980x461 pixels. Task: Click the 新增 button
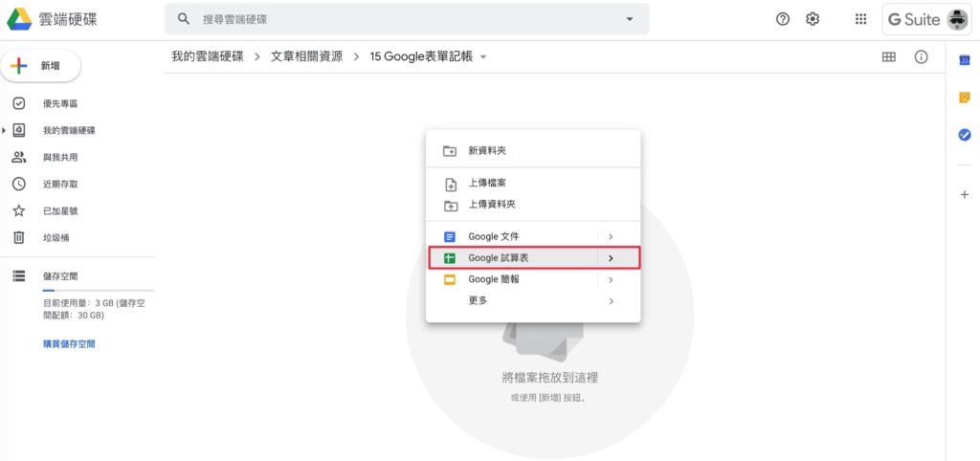point(40,66)
